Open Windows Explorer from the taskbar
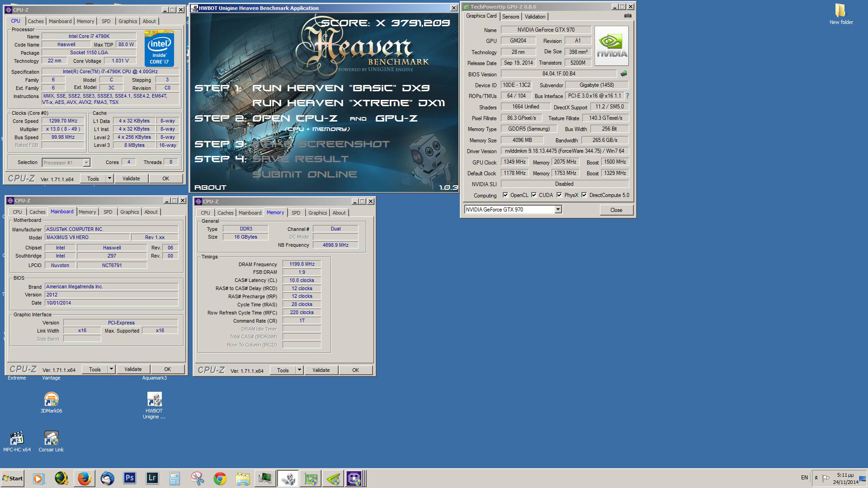 (243, 478)
